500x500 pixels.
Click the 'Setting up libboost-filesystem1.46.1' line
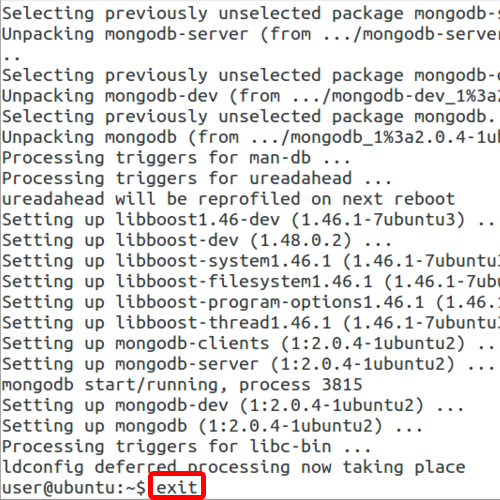251,281
